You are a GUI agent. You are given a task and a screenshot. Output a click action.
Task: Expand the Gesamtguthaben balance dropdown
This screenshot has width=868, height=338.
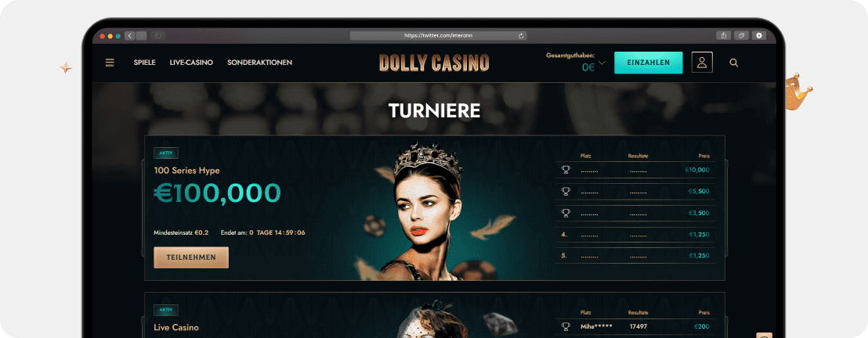tap(602, 63)
